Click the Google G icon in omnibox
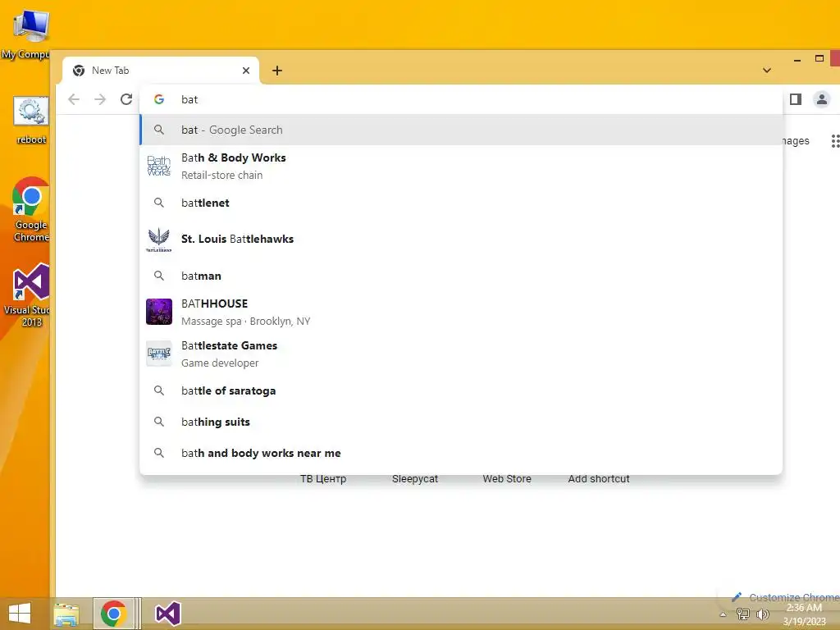Screen dimensions: 840x630 click(x=159, y=99)
